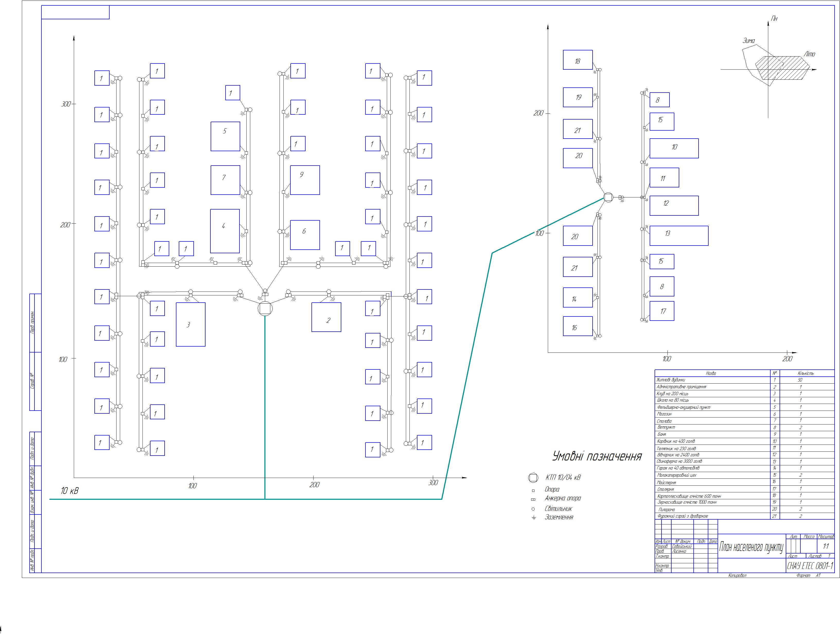840x634 pixels.
Task: Click the Заземлення ground symbol in legend
Action: click(533, 518)
